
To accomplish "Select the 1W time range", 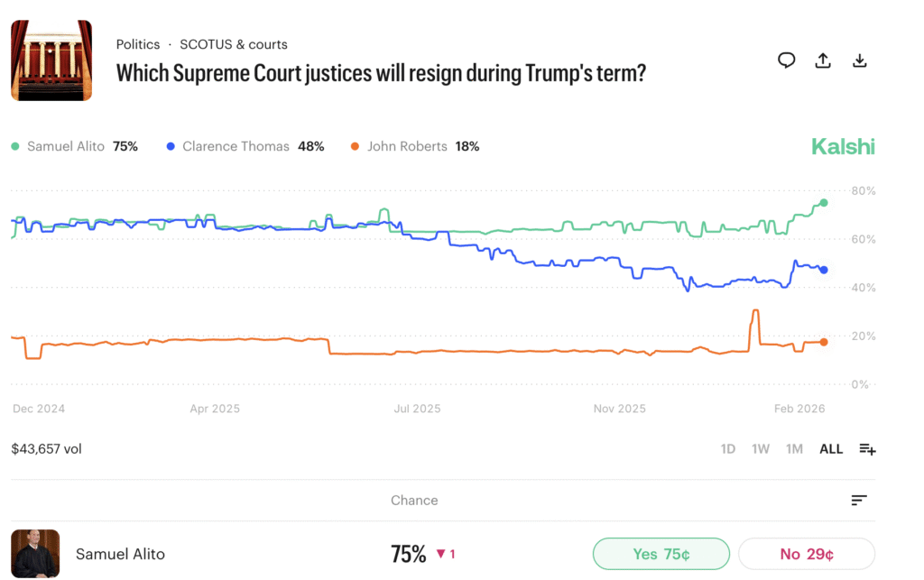I will pyautogui.click(x=760, y=448).
